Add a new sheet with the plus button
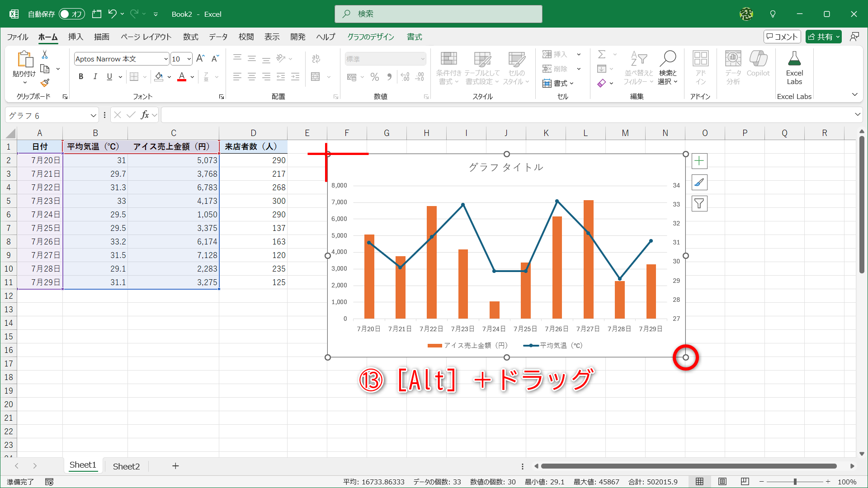Viewport: 868px width, 488px height. tap(175, 466)
